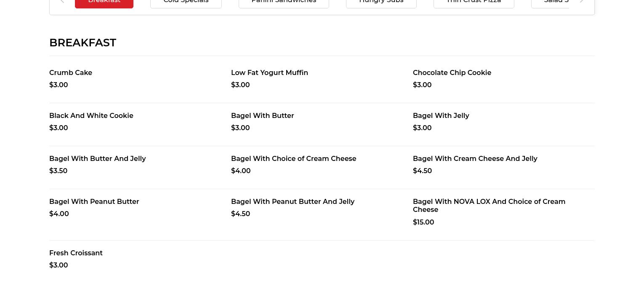Open Thin Crust Pizza category
The width and height of the screenshot is (644, 281).
point(474,2)
